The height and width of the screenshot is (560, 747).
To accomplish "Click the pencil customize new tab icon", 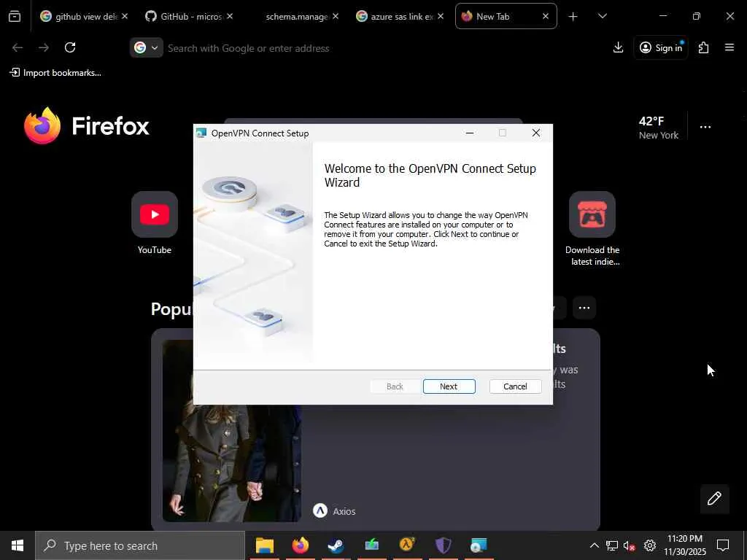I will (x=714, y=498).
